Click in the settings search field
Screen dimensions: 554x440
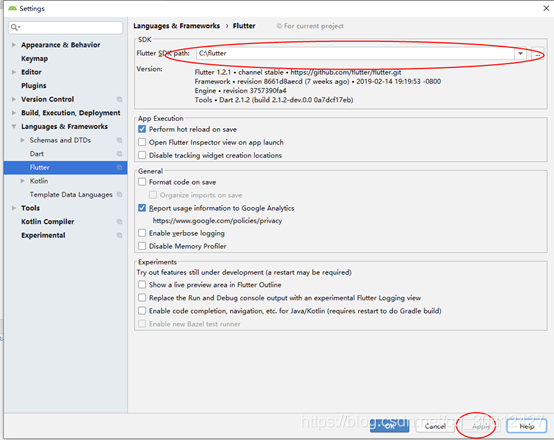66,27
